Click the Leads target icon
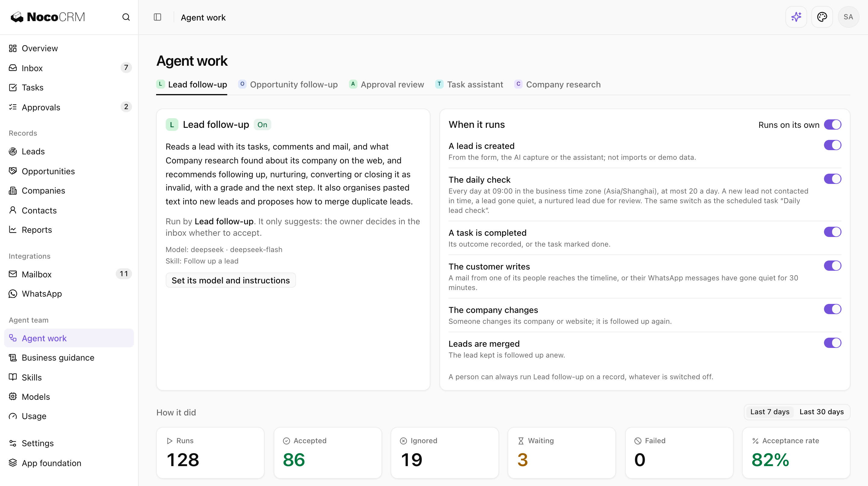The height and width of the screenshot is (486, 868). [x=13, y=152]
